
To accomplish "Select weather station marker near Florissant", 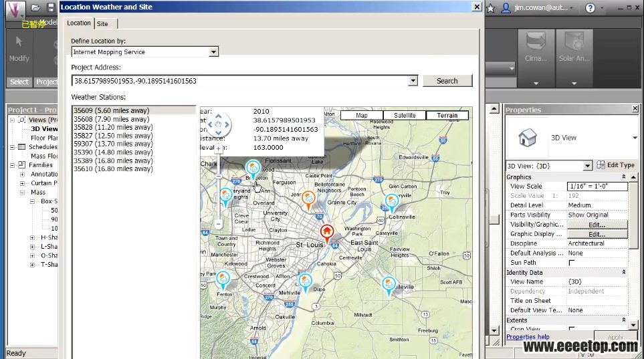I will click(253, 170).
